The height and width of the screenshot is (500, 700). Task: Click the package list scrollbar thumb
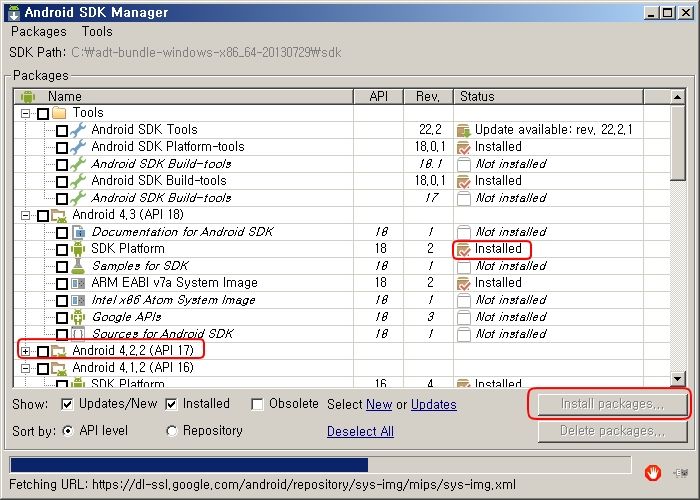(677, 143)
